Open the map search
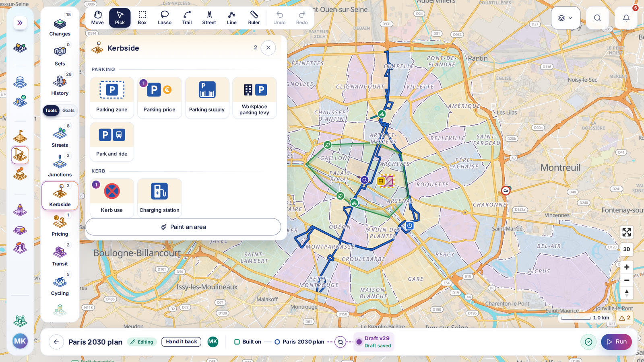Viewport: 644px width, 362px height. 597,18
